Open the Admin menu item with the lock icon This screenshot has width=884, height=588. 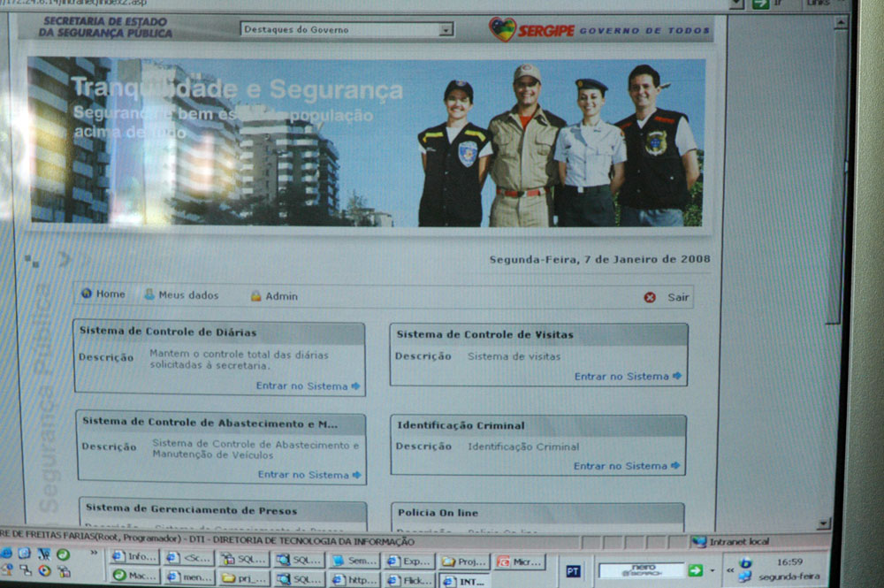pos(274,296)
